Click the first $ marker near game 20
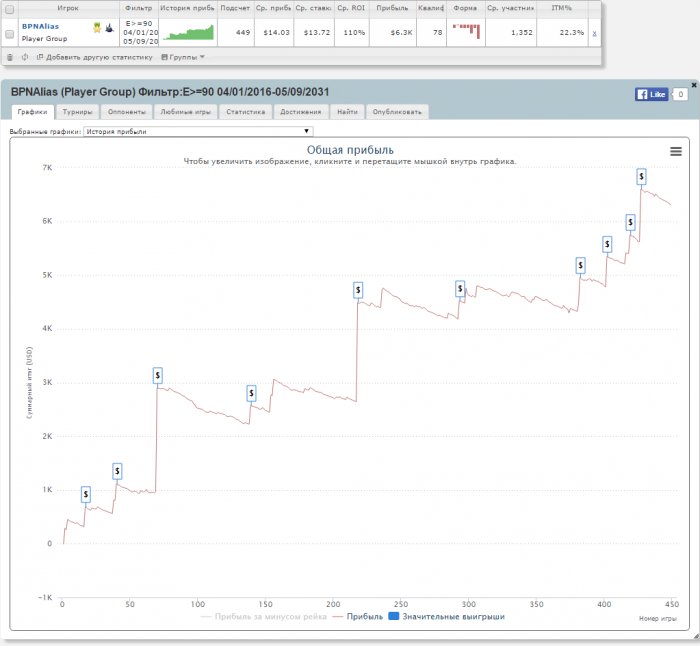 (85, 494)
